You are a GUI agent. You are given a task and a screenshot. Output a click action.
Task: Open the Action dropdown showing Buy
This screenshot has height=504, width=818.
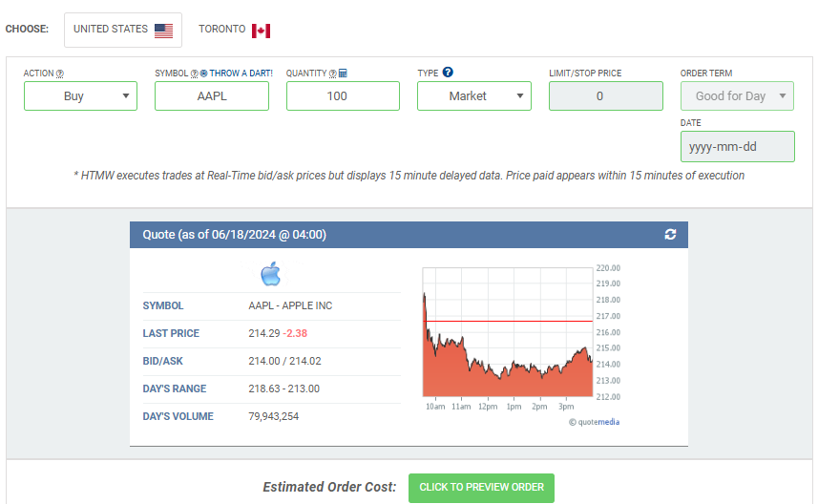coord(80,96)
